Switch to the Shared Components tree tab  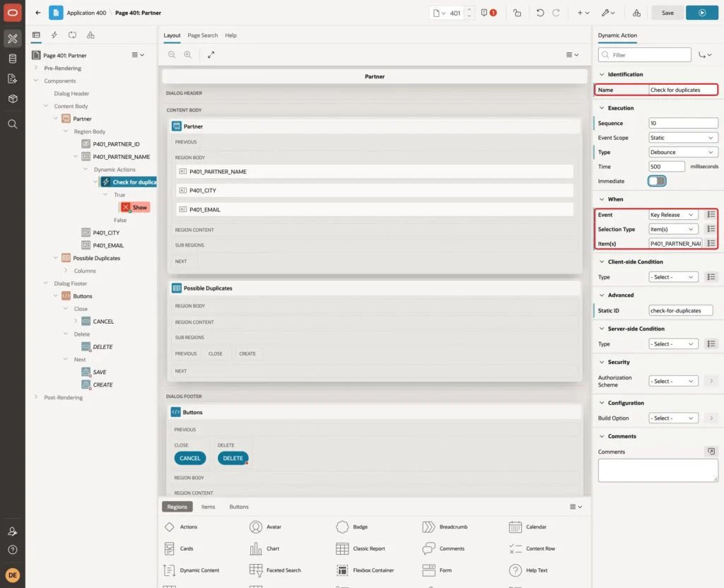(x=90, y=35)
